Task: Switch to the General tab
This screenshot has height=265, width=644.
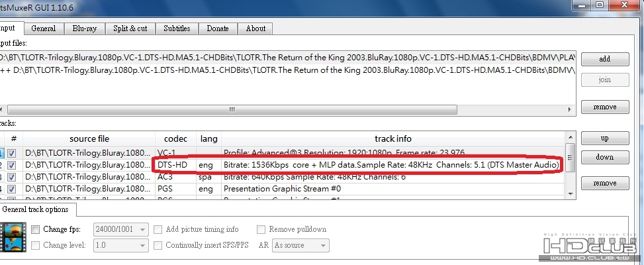Action: [43, 28]
